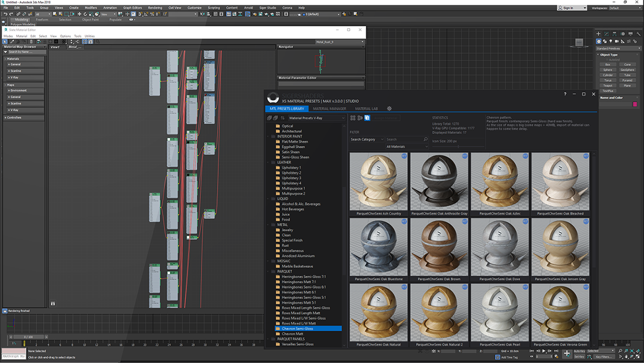Screen dimensions: 644x363
Task: Select the Cameras creation category icon
Action: click(616, 41)
